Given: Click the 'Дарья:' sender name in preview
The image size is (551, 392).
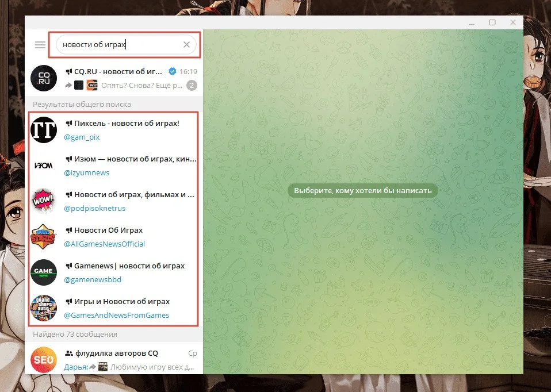Looking at the screenshot, I should [76, 367].
